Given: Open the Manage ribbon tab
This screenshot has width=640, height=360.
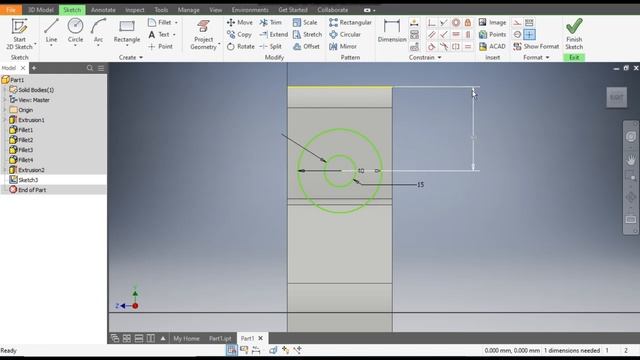Looking at the screenshot, I should (189, 10).
